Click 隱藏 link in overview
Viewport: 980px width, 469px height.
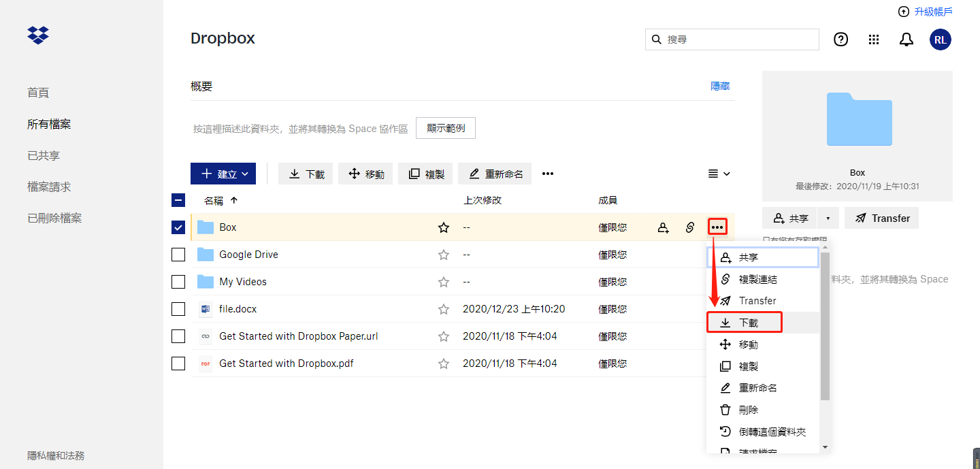pos(720,86)
